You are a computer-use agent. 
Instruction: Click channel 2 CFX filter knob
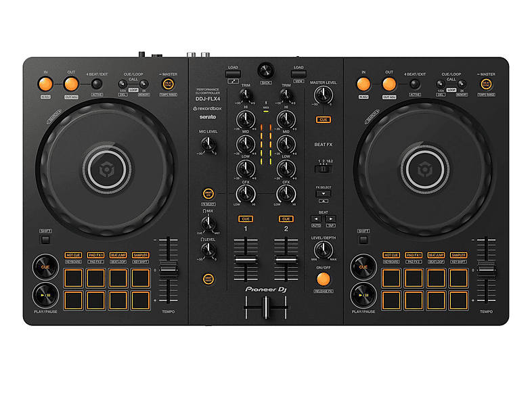[x=286, y=194]
